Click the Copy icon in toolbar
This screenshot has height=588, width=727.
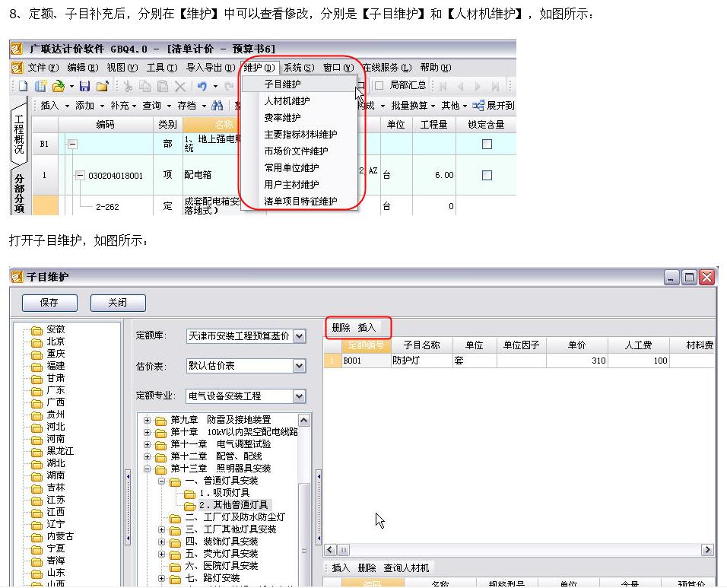click(x=145, y=86)
